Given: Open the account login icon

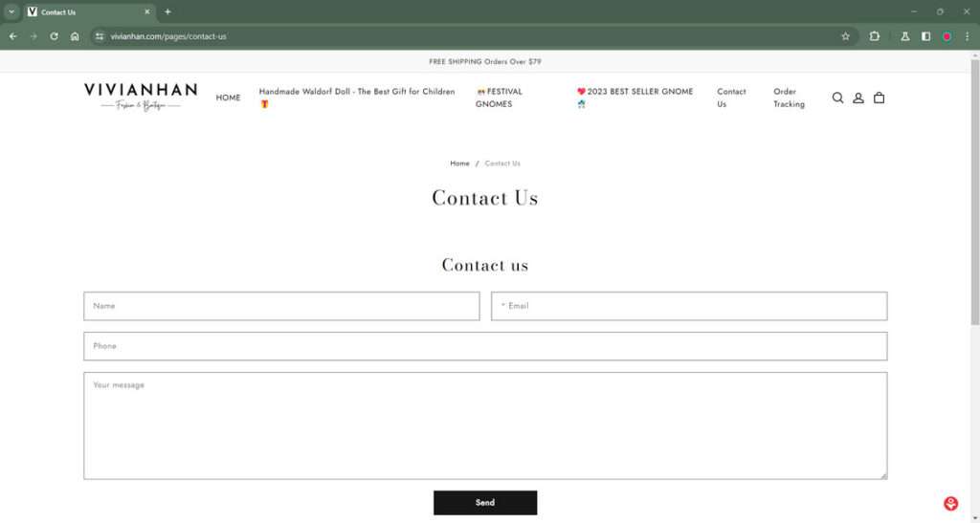Looking at the screenshot, I should pyautogui.click(x=858, y=98).
